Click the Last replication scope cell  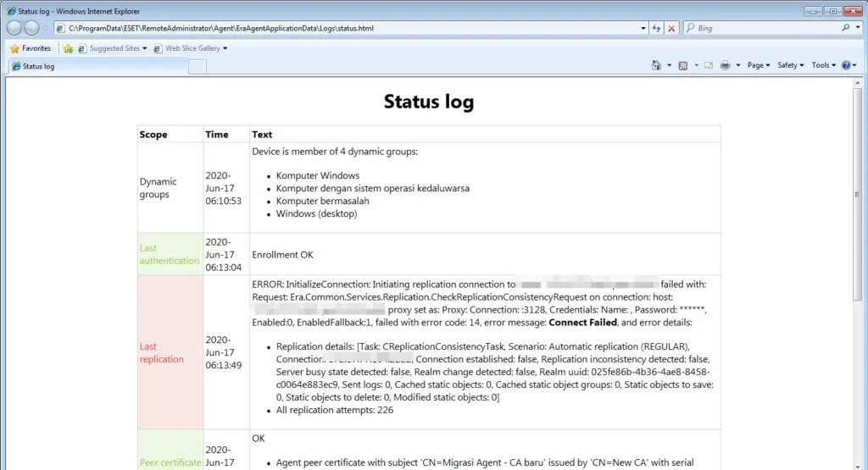tap(170, 353)
